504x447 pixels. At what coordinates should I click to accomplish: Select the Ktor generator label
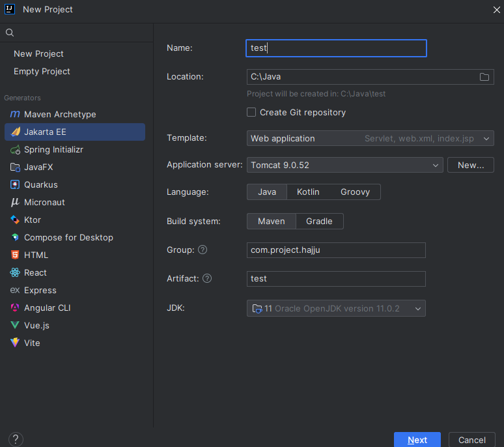(33, 220)
